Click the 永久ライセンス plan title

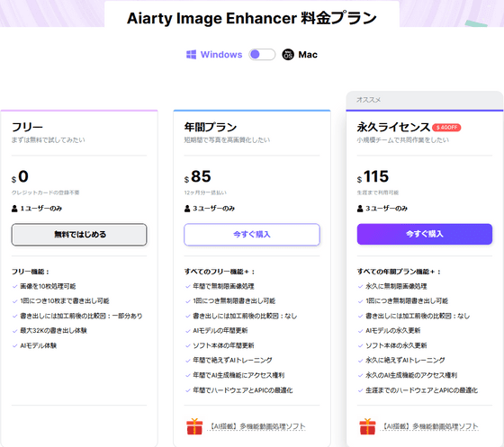393,127
